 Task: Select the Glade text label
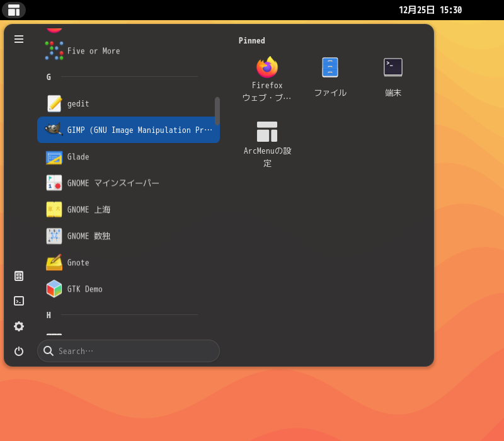click(78, 157)
